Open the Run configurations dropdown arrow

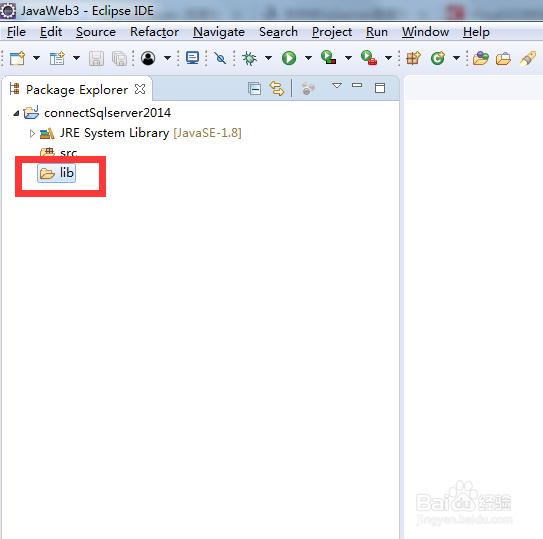coord(308,58)
